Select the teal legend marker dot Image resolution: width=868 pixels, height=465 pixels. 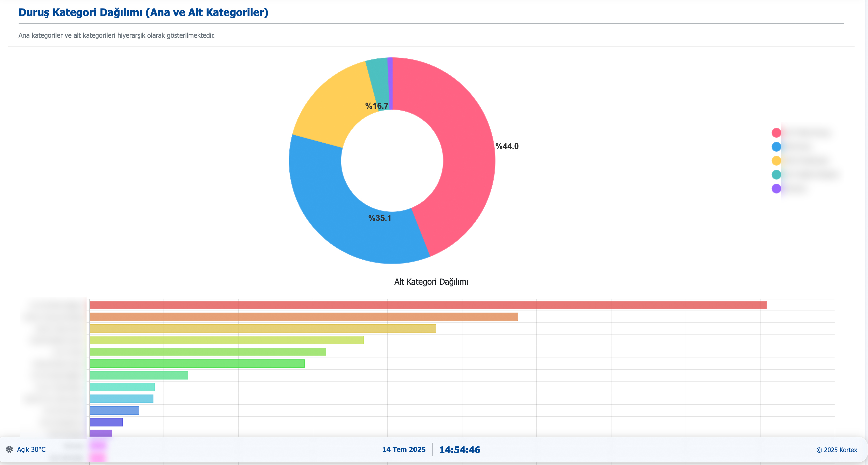777,175
